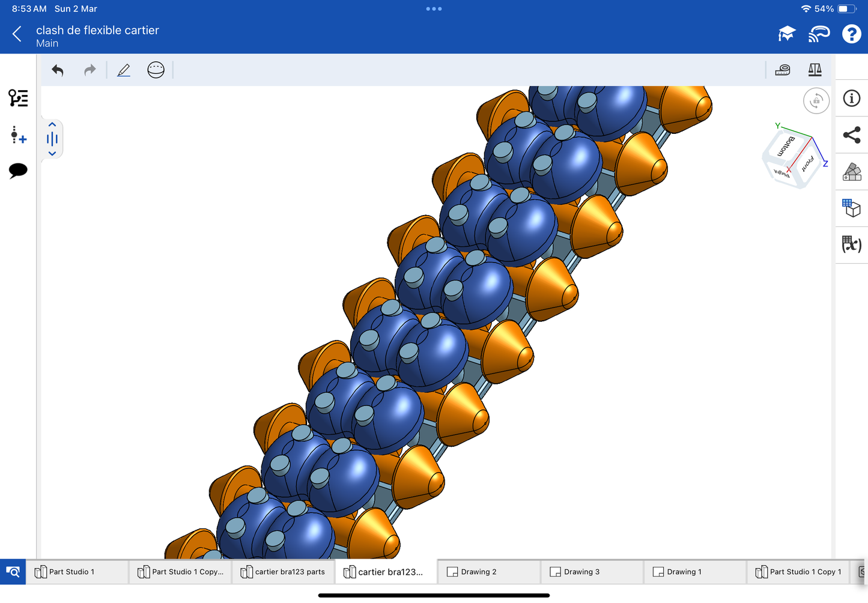Image resolution: width=868 pixels, height=603 pixels.
Task: Switch to the cartier bra123 parts tab
Action: pyautogui.click(x=283, y=572)
